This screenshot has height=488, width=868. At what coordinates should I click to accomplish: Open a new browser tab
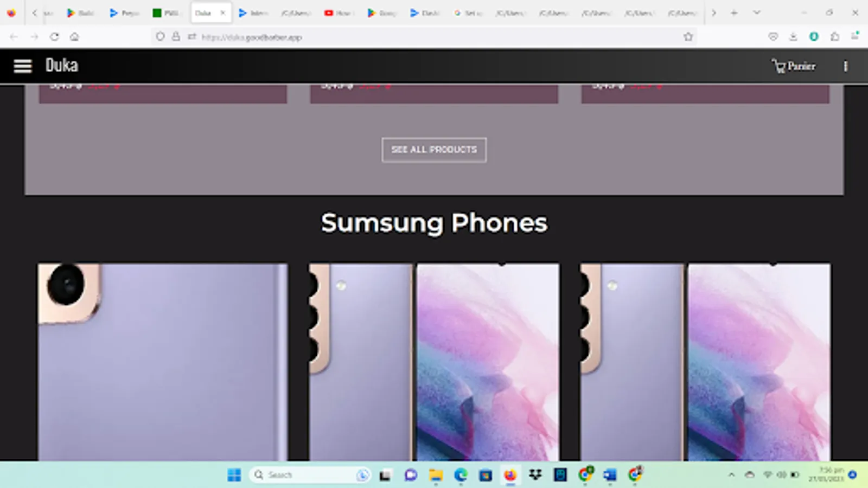coord(734,13)
